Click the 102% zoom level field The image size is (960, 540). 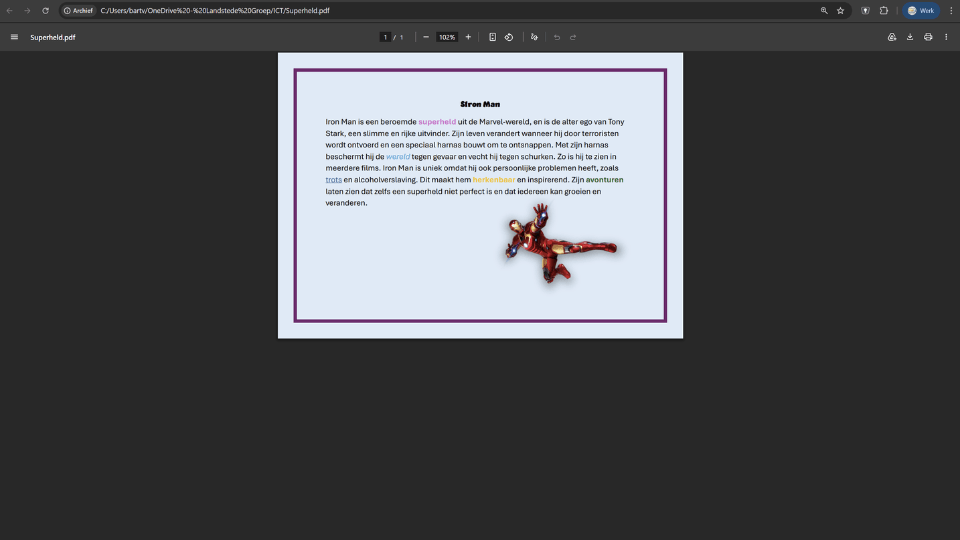click(x=447, y=37)
